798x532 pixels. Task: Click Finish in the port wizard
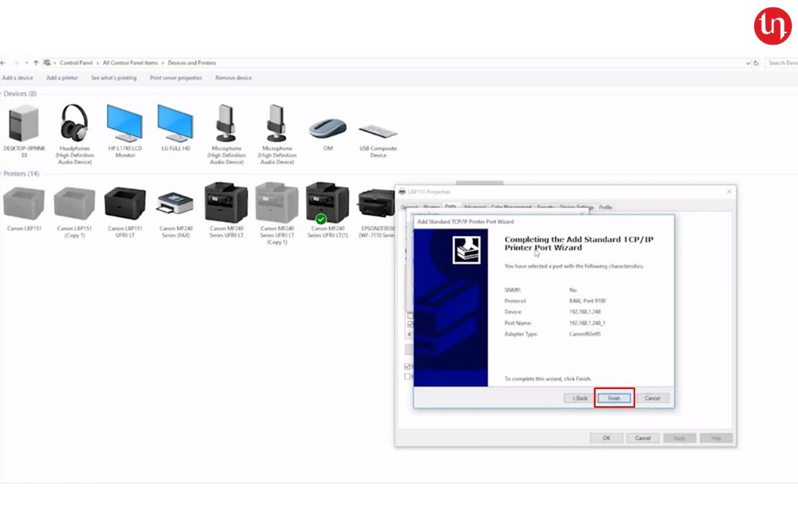tap(614, 398)
